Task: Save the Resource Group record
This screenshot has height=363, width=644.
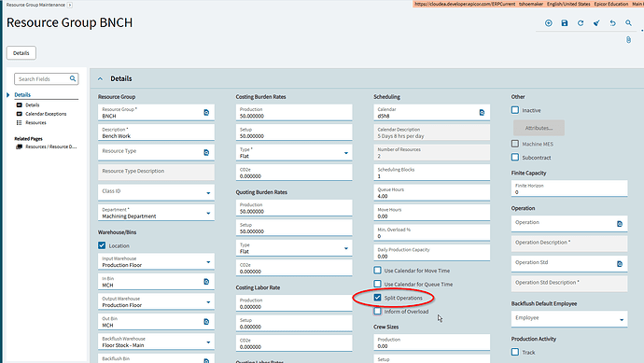Action: tap(565, 23)
